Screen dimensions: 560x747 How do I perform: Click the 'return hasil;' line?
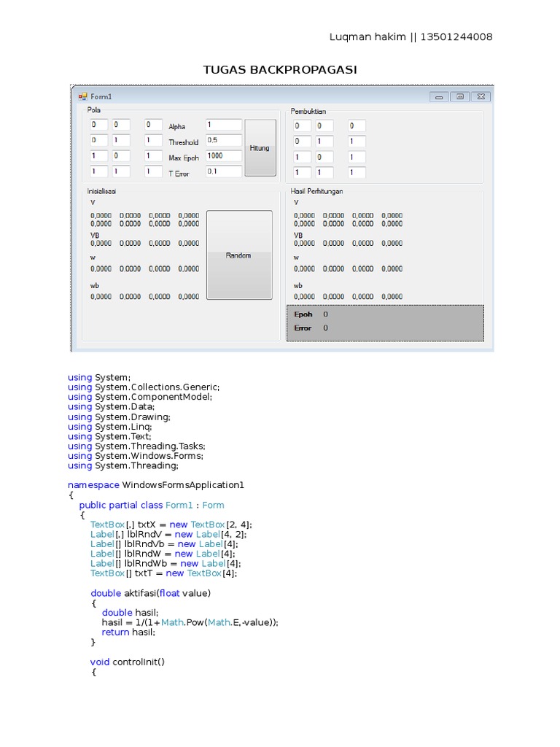(x=128, y=632)
